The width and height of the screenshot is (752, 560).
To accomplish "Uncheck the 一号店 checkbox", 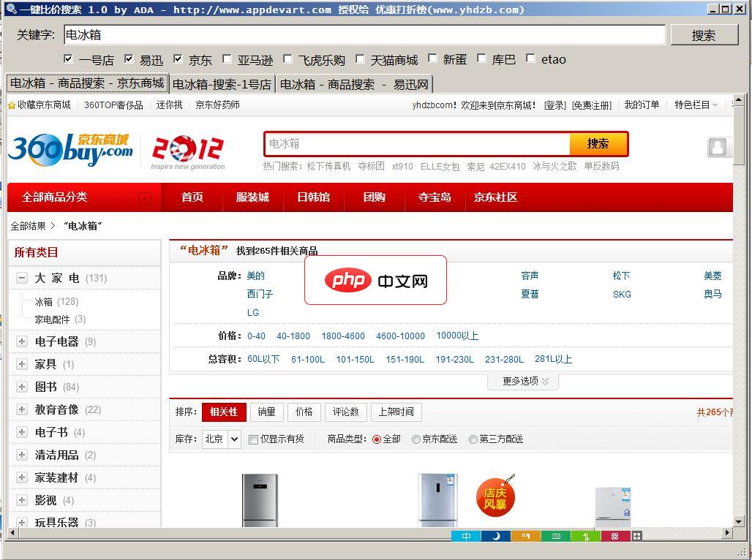I will [68, 59].
